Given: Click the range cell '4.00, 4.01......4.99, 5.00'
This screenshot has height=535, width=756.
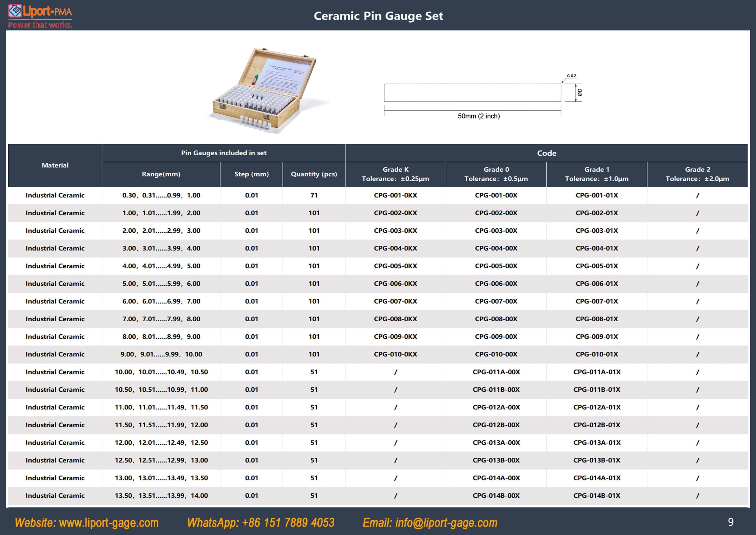Looking at the screenshot, I should click(x=161, y=266).
